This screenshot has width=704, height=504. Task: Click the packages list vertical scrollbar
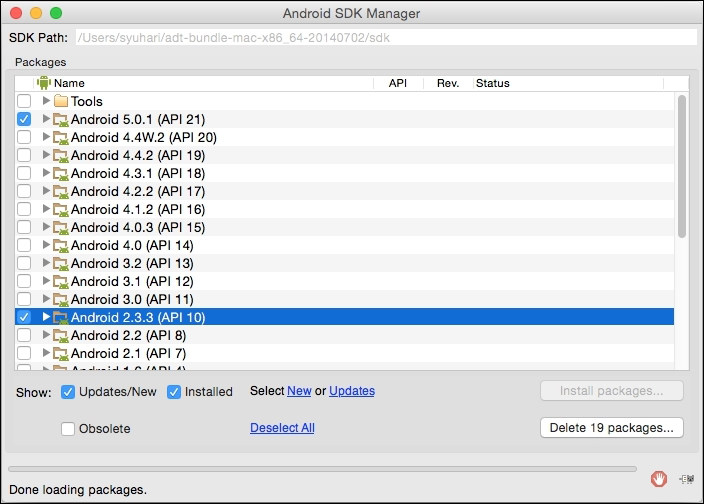click(x=682, y=166)
